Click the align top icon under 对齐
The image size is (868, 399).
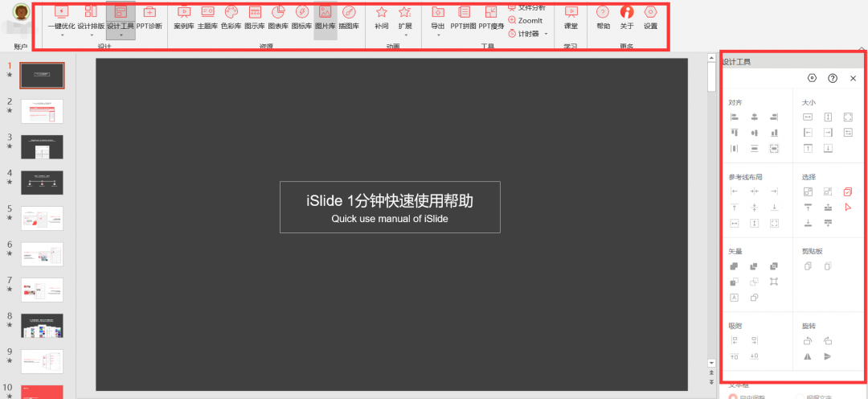tap(735, 133)
